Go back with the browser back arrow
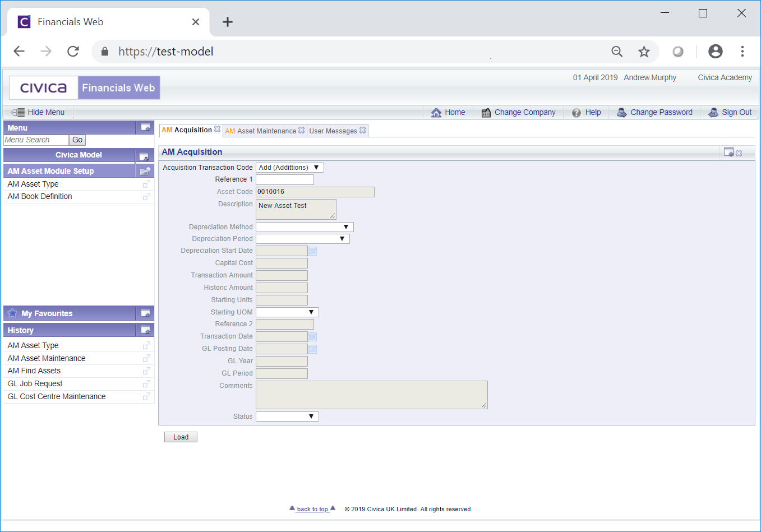Screen dimensions: 761x532 coord(19,52)
